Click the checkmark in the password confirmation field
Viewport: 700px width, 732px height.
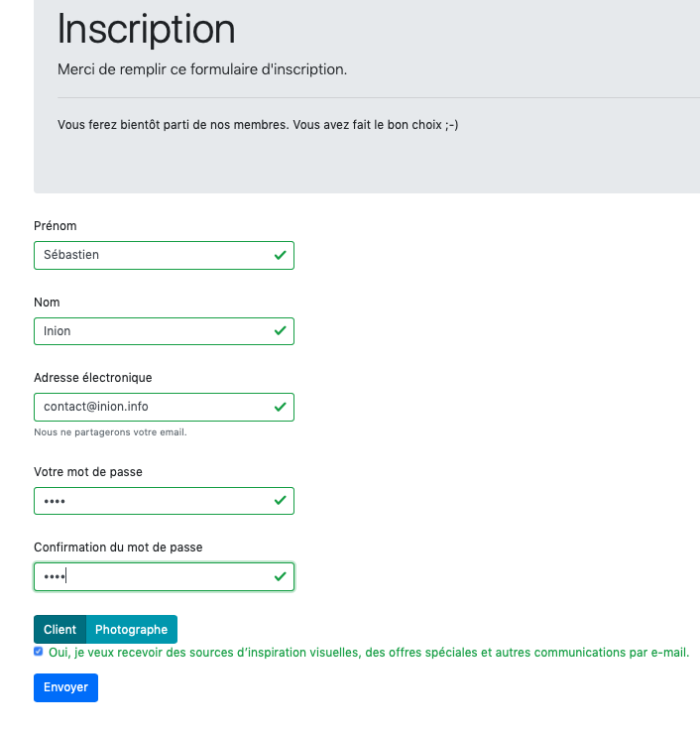pyautogui.click(x=281, y=576)
